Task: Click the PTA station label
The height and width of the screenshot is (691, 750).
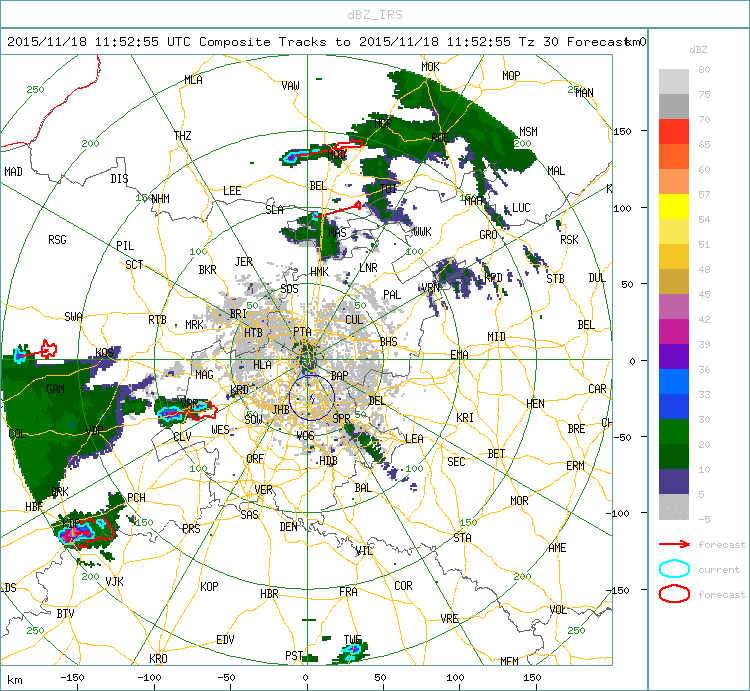Action: pos(302,331)
